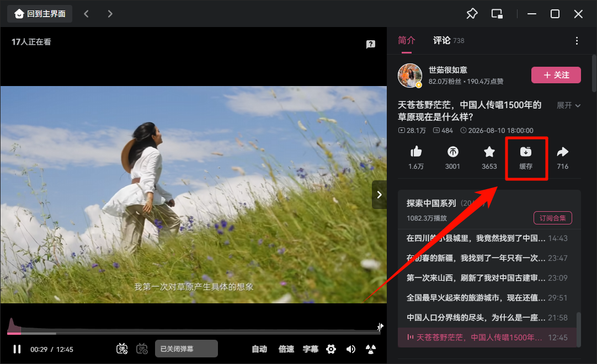Play 全国最早火起来的旅游城市 episode
This screenshot has height=364, width=597.
coord(487,298)
